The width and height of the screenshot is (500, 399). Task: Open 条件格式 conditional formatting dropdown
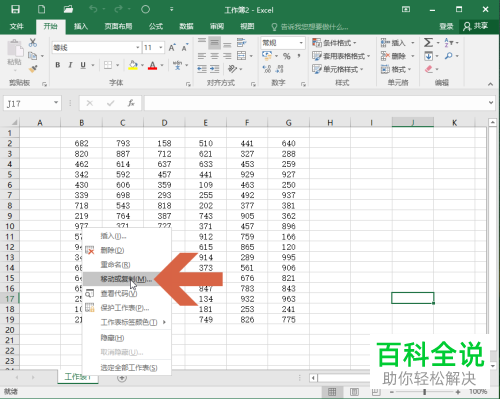[334, 43]
